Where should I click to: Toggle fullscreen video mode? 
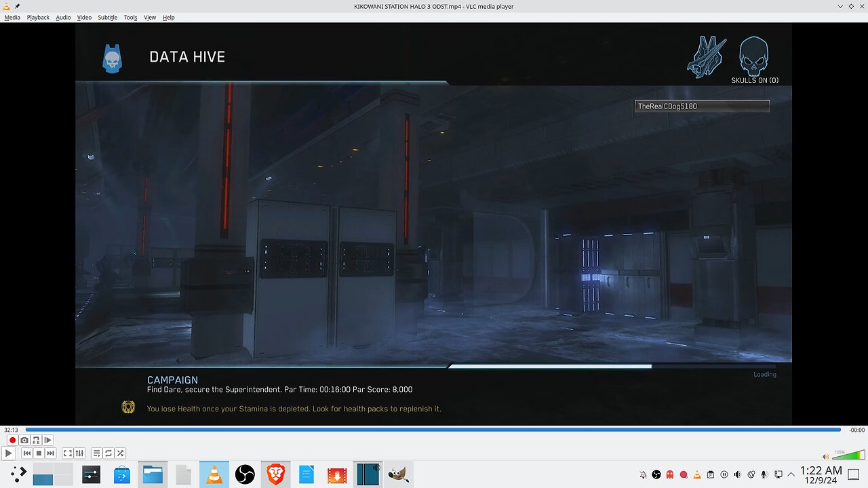point(68,453)
